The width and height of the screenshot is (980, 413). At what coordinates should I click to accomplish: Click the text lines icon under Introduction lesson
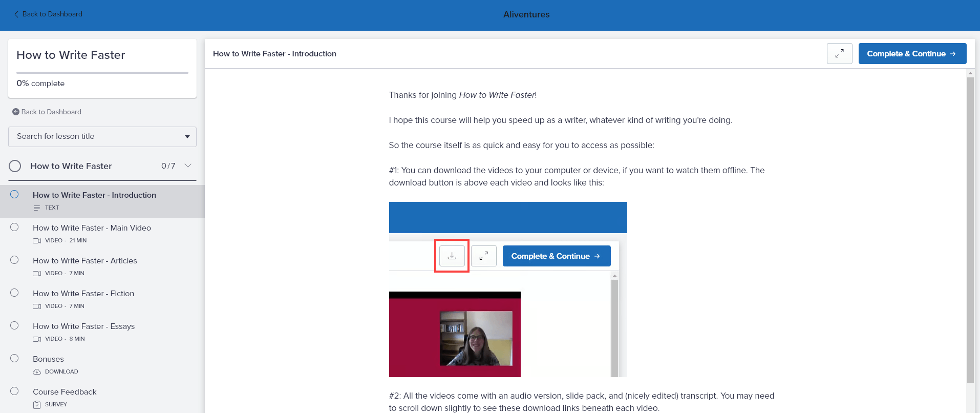[37, 208]
